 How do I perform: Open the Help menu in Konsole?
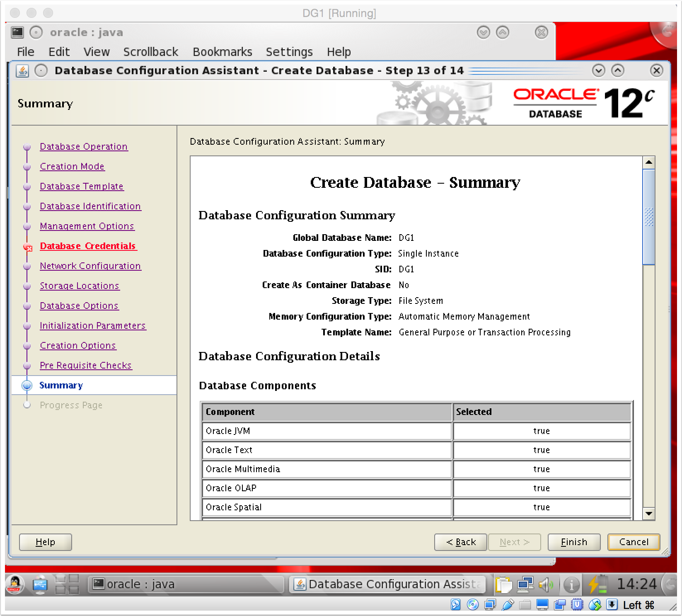339,52
